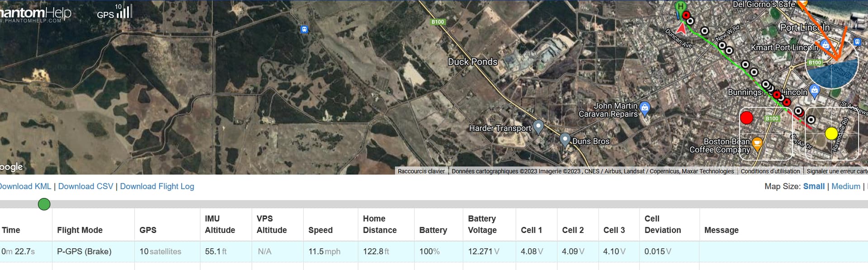Click the left stick indicator with red dot
The width and height of the screenshot is (868, 270).
coord(766,133)
